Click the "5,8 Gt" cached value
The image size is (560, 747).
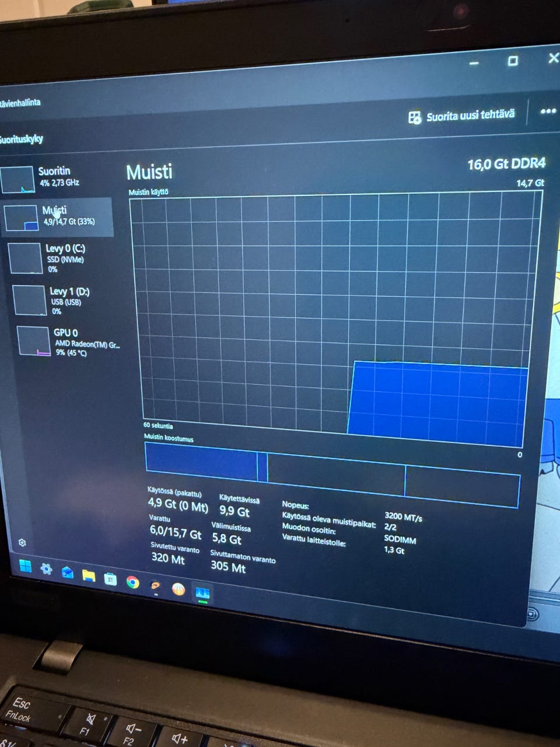[x=226, y=539]
